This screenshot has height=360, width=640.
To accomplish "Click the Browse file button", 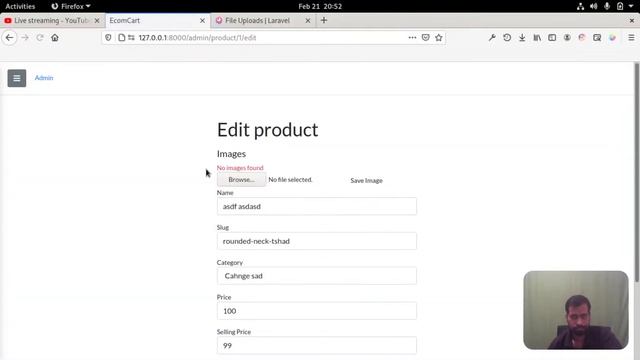I will (x=241, y=180).
